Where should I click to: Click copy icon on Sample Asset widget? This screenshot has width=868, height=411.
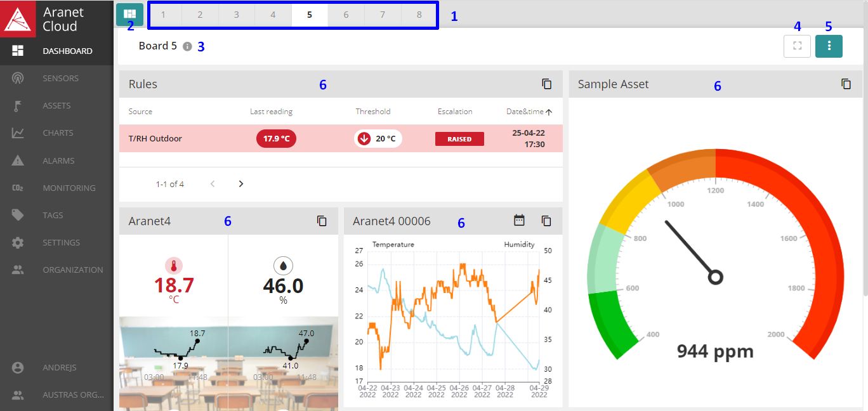(x=846, y=84)
